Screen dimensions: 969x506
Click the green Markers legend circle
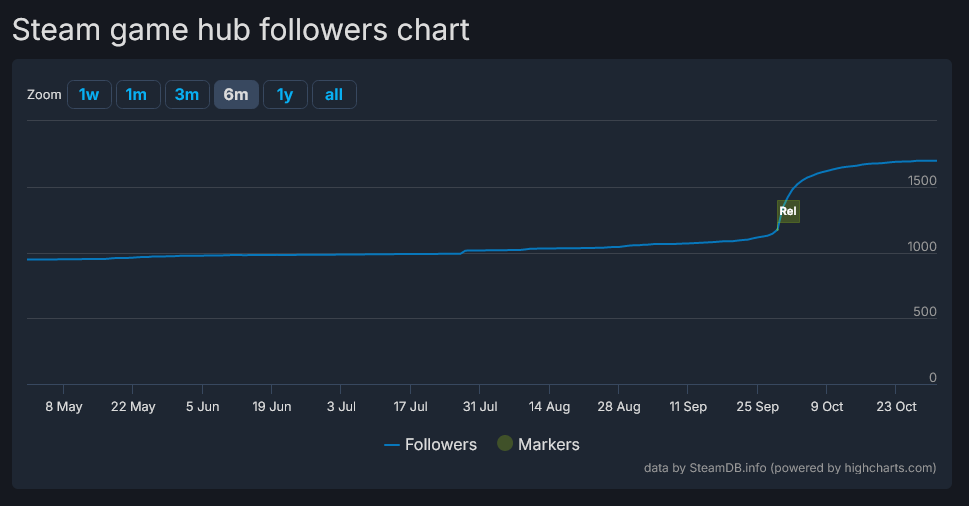(x=505, y=444)
